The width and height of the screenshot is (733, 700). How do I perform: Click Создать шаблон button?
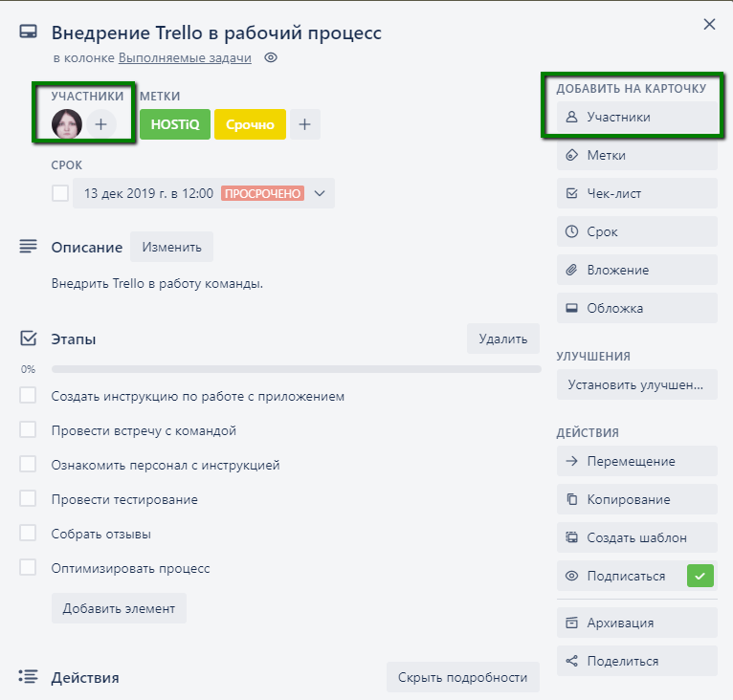click(636, 537)
